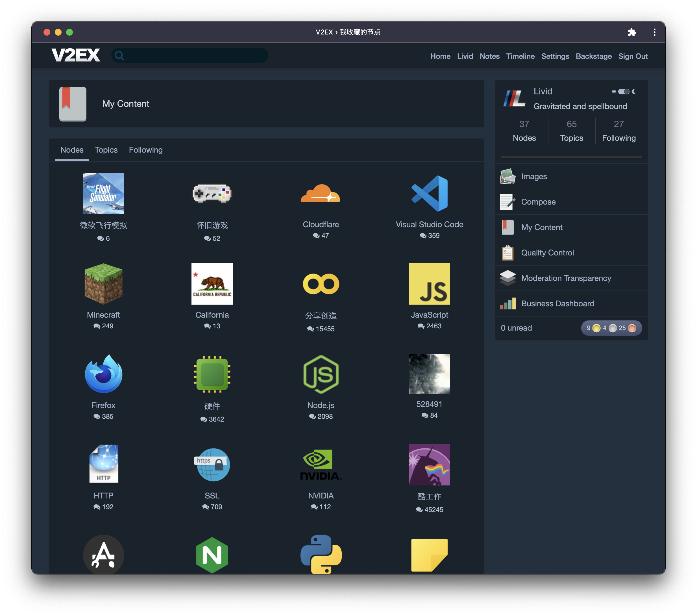The width and height of the screenshot is (697, 616).
Task: Click the Quality Control clipboard icon
Action: point(507,253)
